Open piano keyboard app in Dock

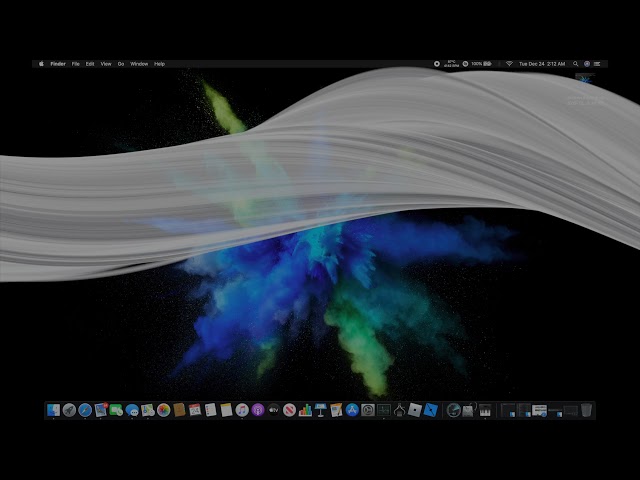pyautogui.click(x=485, y=410)
